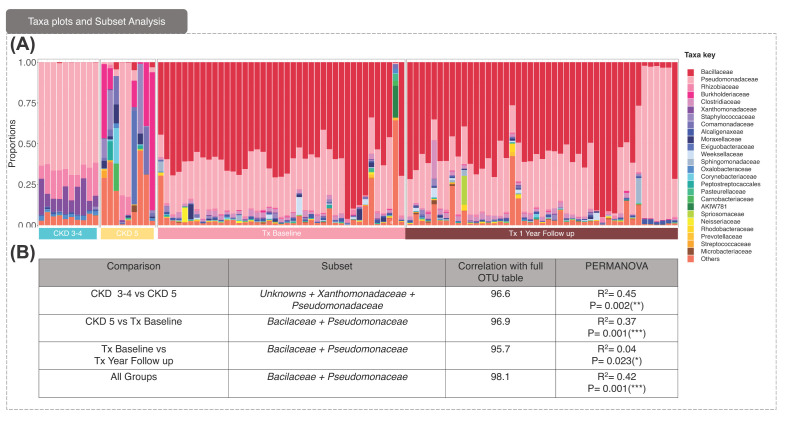Click the Peptostreptococcales legend label

(x=730, y=184)
